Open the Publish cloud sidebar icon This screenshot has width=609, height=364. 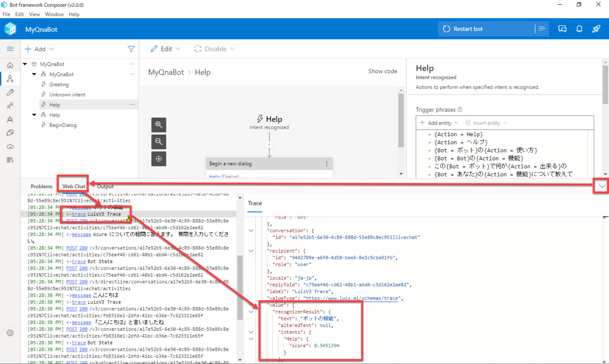point(10,147)
